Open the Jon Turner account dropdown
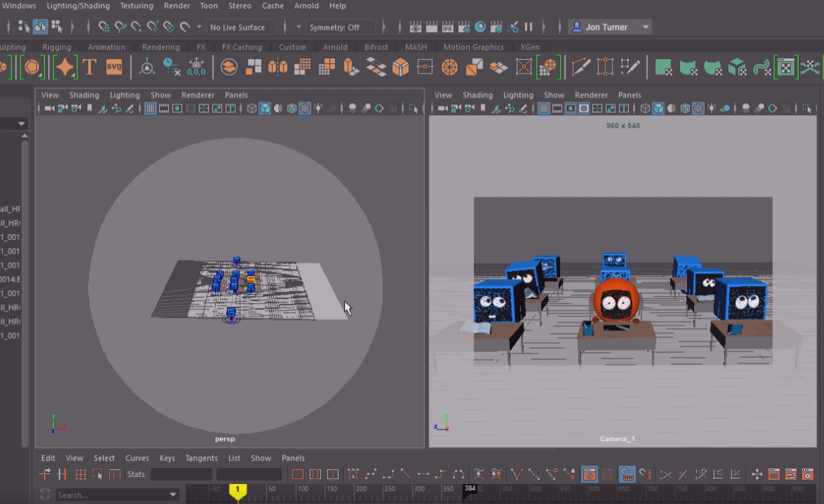This screenshot has width=824, height=504. pyautogui.click(x=645, y=27)
